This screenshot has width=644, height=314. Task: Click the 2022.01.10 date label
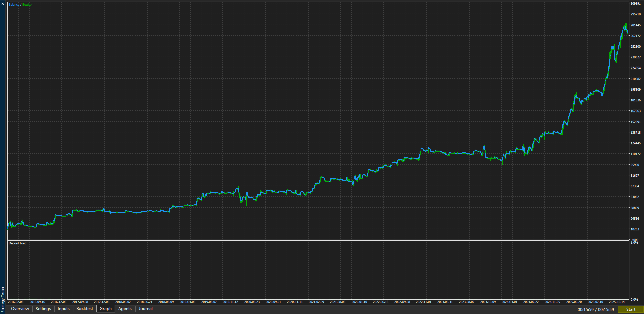click(359, 302)
